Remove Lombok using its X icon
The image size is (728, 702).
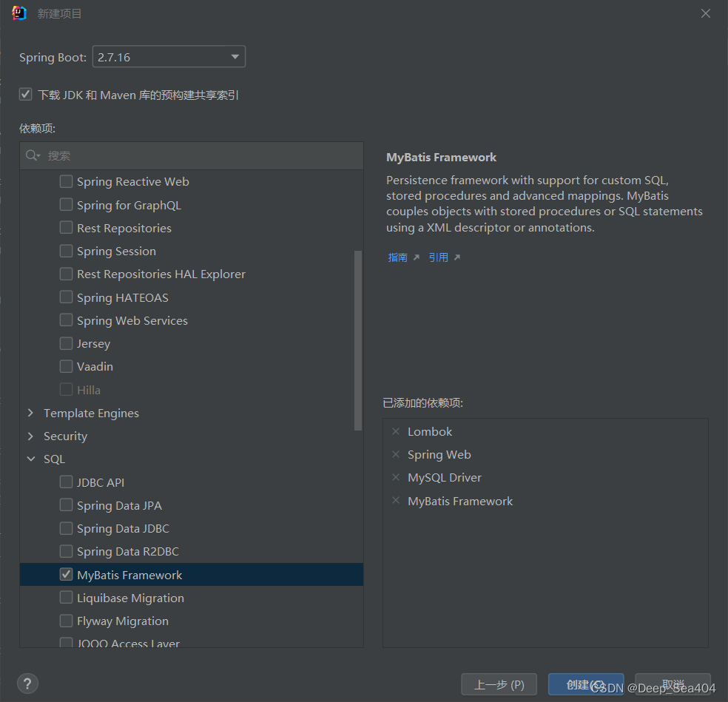pos(396,431)
